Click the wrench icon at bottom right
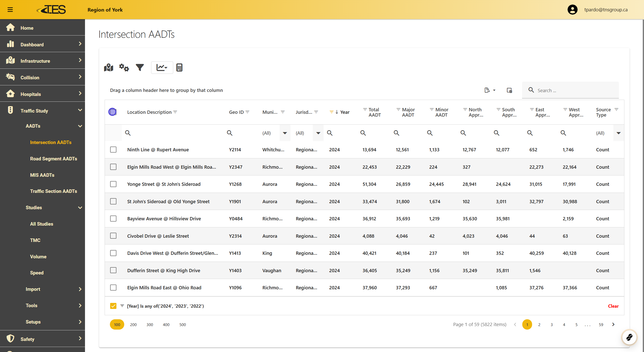Viewport: 644px width, 352px height. point(629,337)
